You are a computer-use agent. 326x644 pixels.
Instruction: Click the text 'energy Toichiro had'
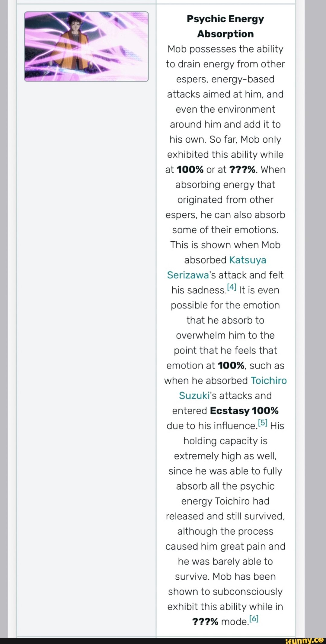[225, 501]
